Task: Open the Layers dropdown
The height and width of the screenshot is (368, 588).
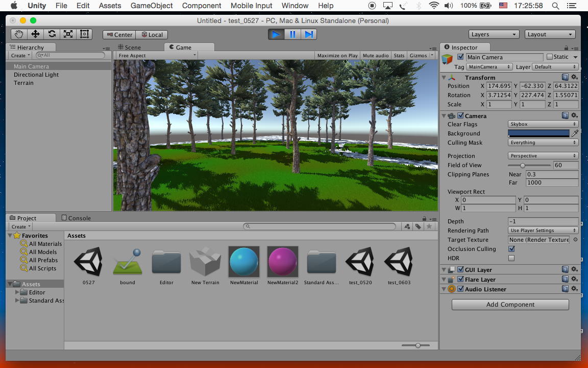Action: point(494,34)
